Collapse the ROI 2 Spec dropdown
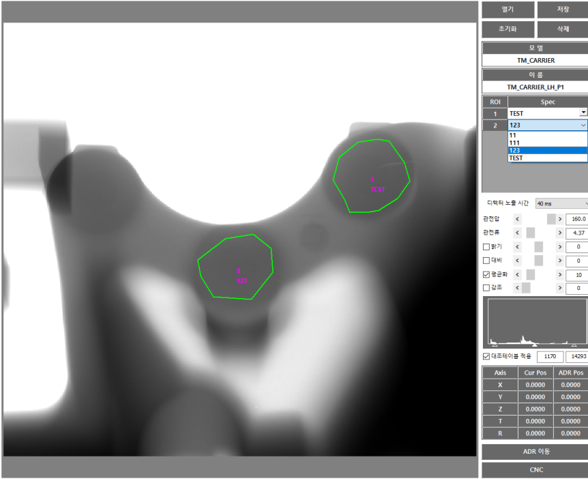 click(583, 125)
